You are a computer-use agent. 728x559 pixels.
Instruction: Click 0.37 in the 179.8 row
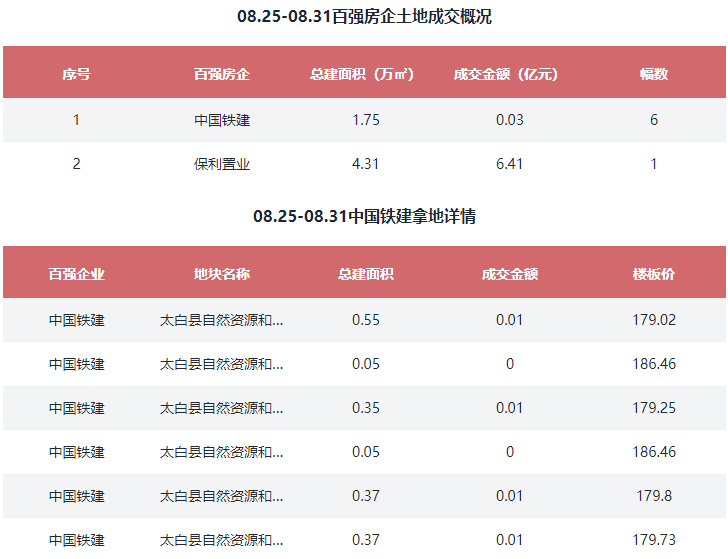point(366,496)
